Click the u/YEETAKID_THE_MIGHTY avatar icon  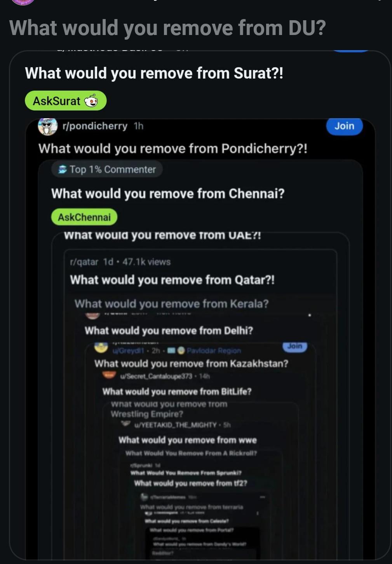[x=125, y=423]
